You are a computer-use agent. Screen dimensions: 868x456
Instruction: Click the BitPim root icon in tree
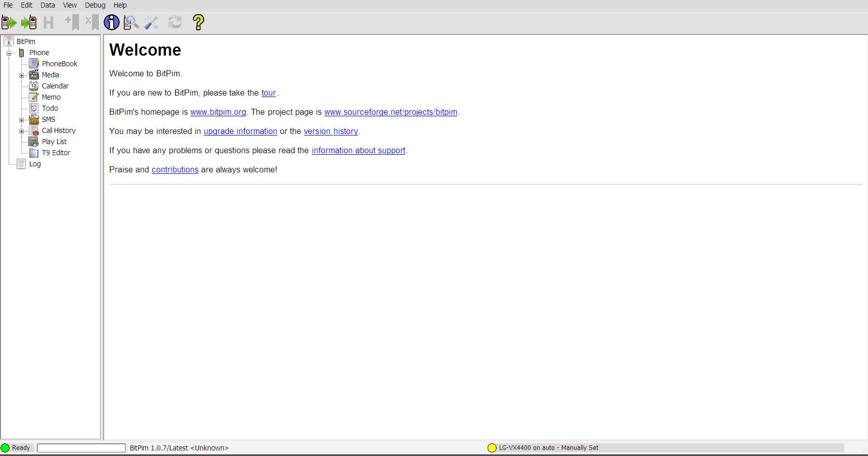9,41
